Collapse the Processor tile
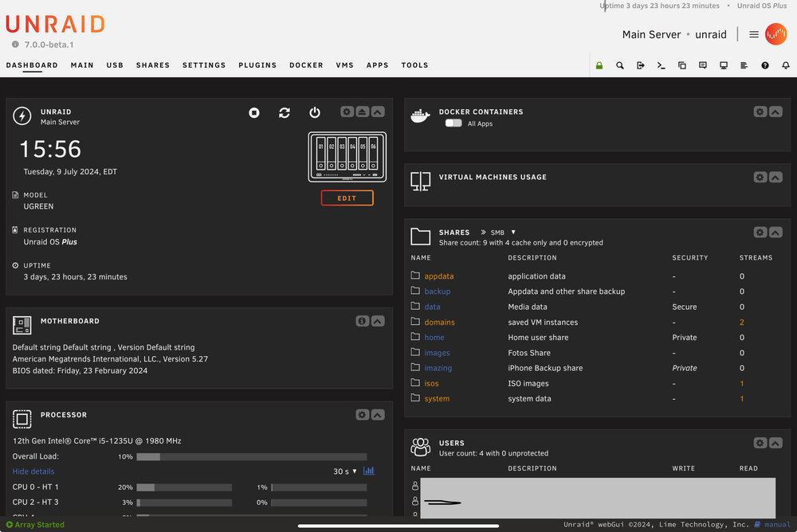 click(378, 415)
